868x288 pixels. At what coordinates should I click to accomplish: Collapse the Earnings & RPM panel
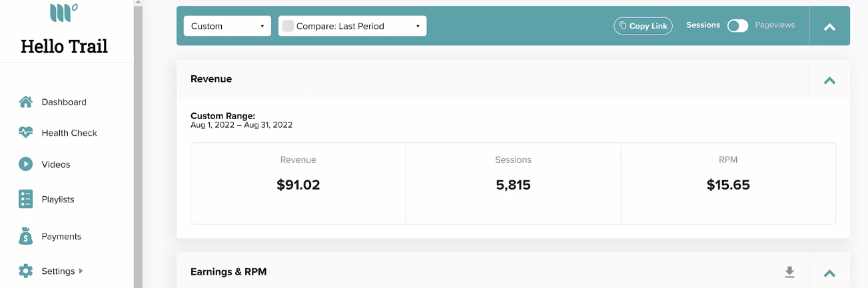[829, 273]
